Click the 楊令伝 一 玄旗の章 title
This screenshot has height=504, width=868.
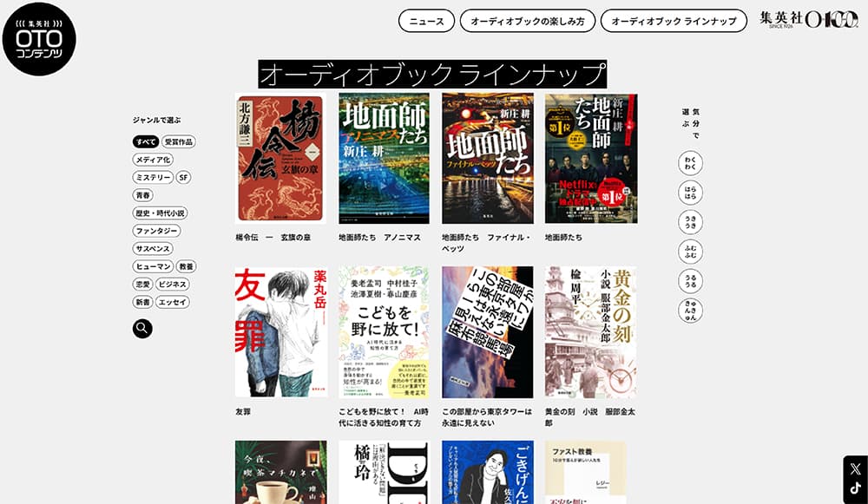click(273, 237)
